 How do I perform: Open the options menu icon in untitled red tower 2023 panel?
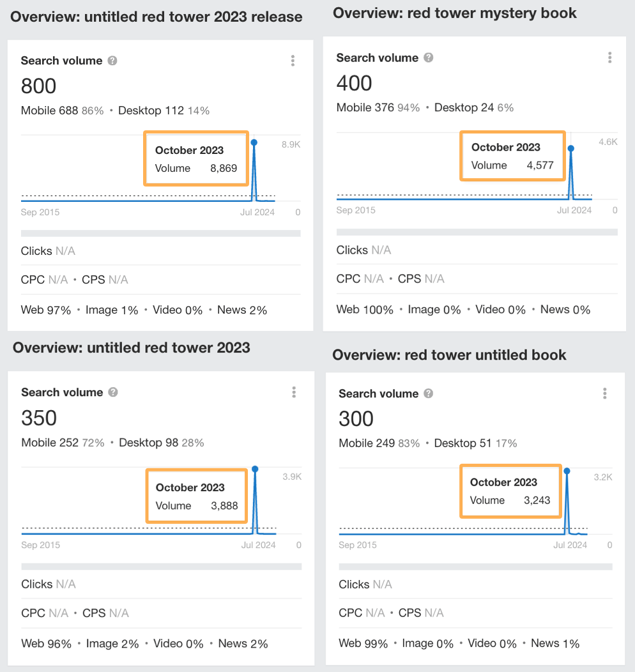pyautogui.click(x=294, y=392)
